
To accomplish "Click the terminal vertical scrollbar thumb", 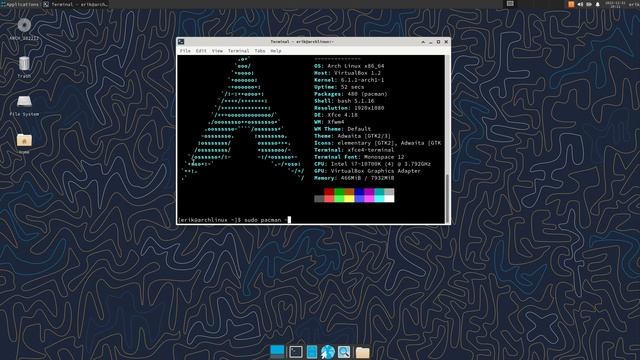I will pyautogui.click(x=447, y=198).
